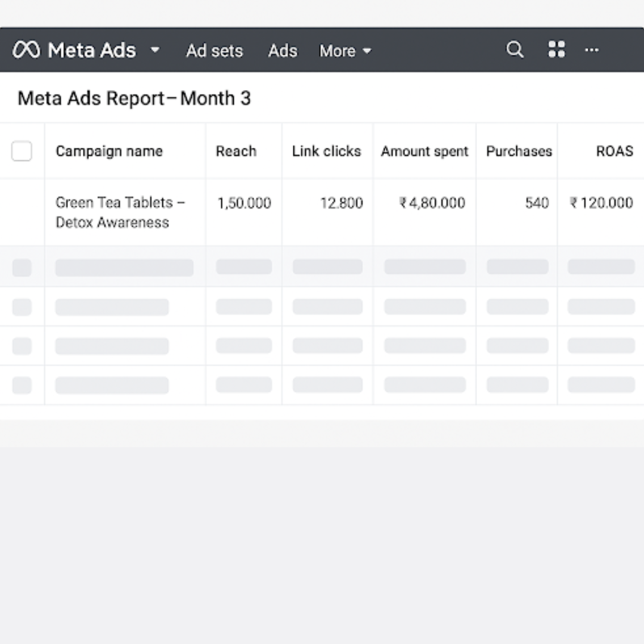Image resolution: width=644 pixels, height=644 pixels.
Task: Sort by Purchases column header
Action: (519, 151)
